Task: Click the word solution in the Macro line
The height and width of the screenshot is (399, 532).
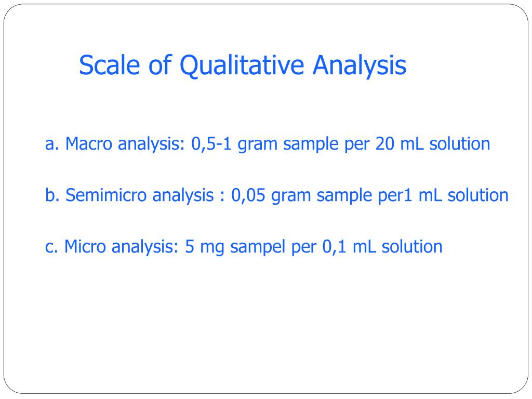Action: [460, 143]
